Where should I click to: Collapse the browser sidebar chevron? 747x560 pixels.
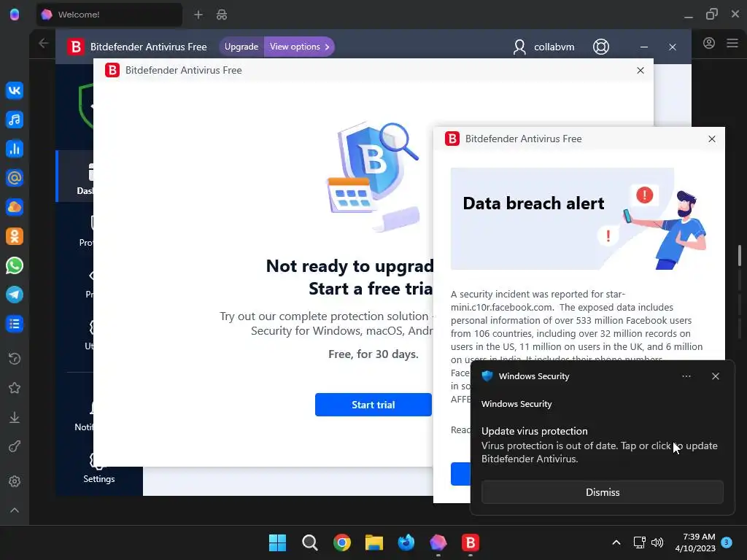pyautogui.click(x=15, y=510)
